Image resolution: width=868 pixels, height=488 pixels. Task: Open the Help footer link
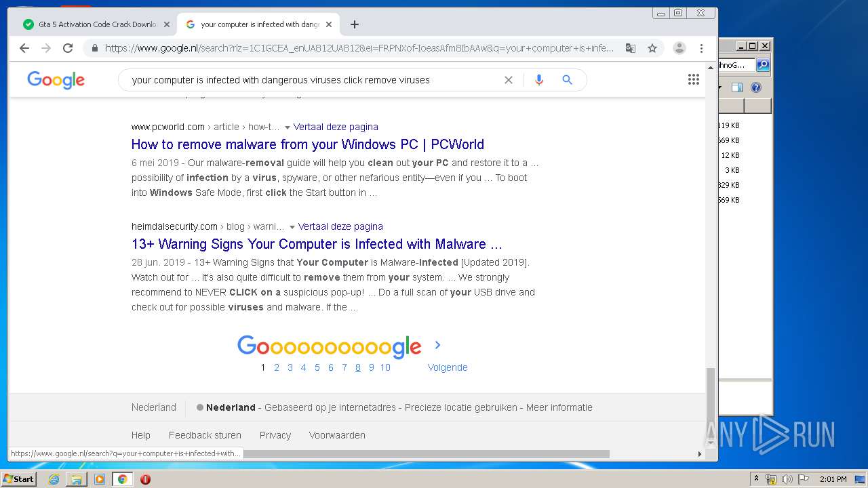[x=141, y=435]
